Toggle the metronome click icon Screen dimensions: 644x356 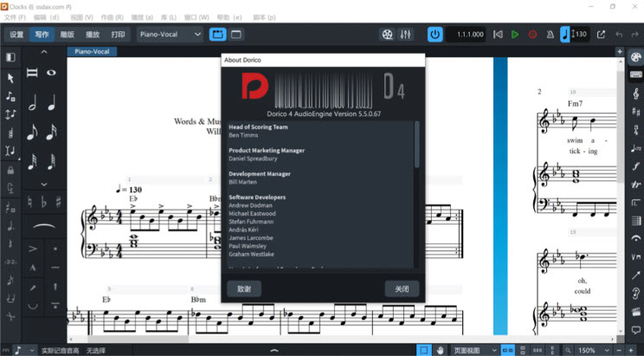tap(549, 35)
